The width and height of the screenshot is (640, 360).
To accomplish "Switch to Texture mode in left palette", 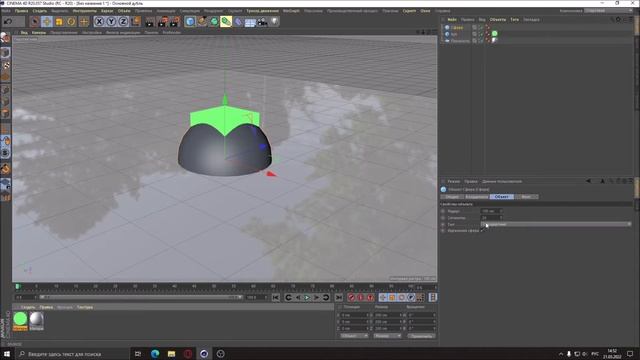I will [5, 65].
